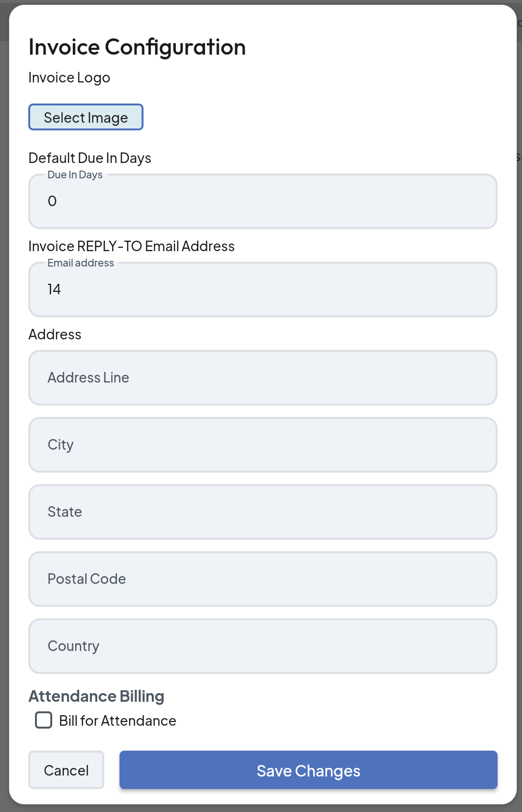522x812 pixels.
Task: Click into the Address Line field
Action: 262,378
